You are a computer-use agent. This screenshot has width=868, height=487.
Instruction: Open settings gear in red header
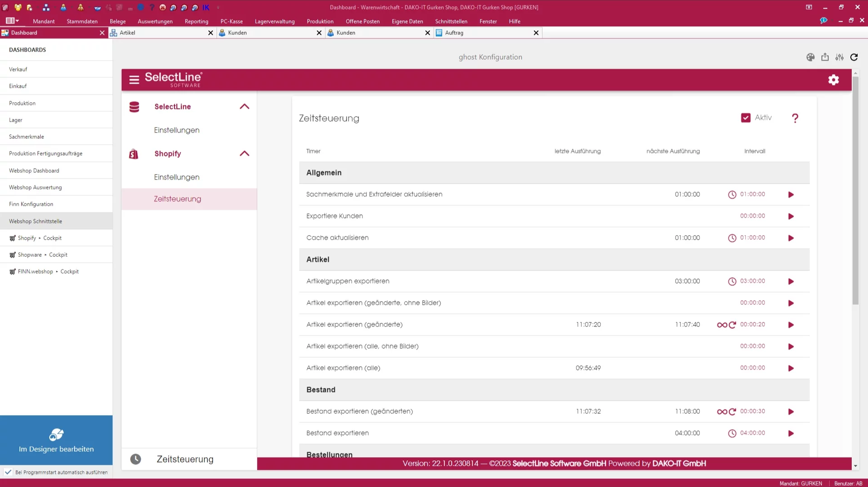833,80
